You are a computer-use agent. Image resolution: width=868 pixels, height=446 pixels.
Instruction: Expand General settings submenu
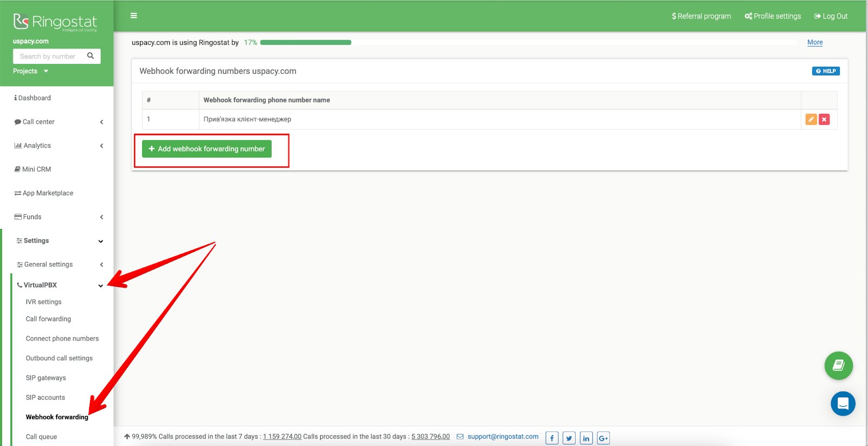click(59, 265)
